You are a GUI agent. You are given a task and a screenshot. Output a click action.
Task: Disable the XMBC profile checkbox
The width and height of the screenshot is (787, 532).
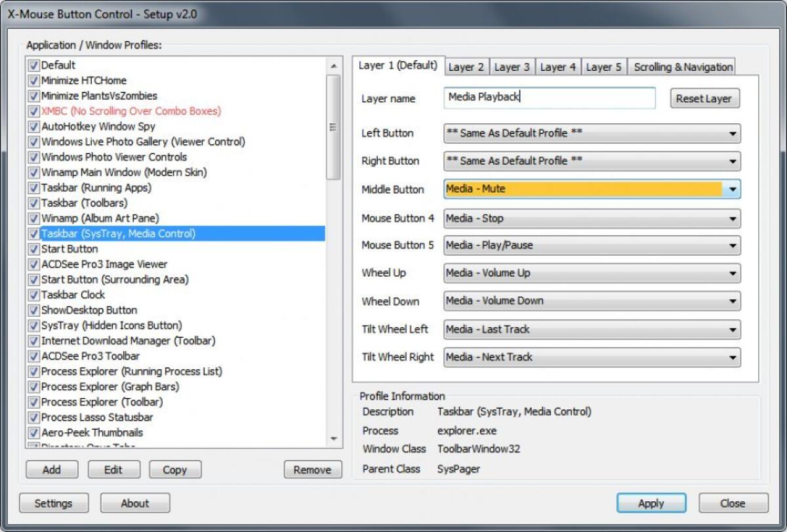34,111
